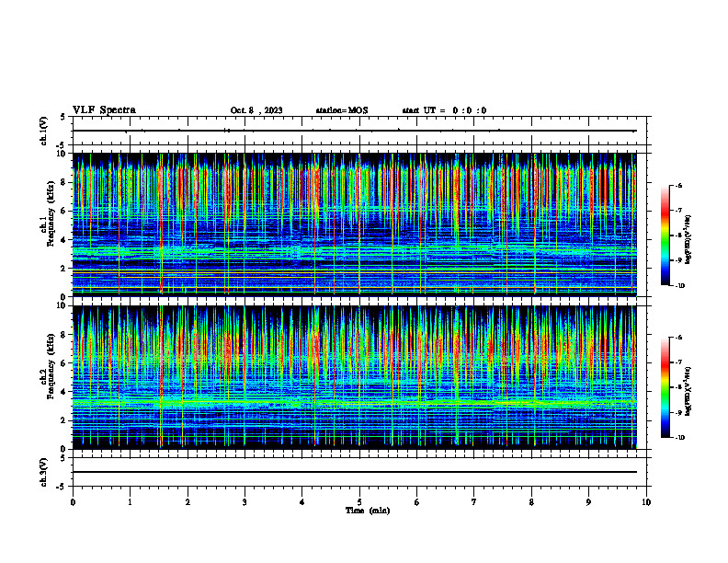
Task: Click the ch.1 voltage waveform trace
Action: [355, 131]
